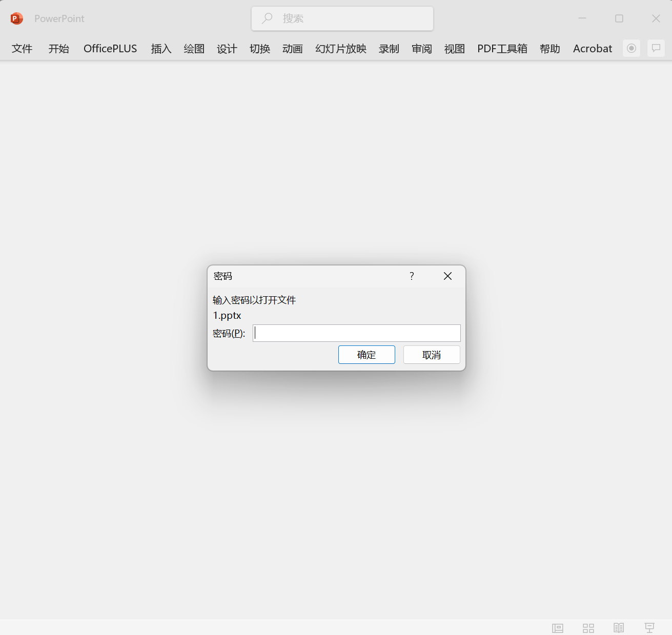Image resolution: width=672 pixels, height=635 pixels.
Task: Click the 确定 button
Action: [366, 355]
